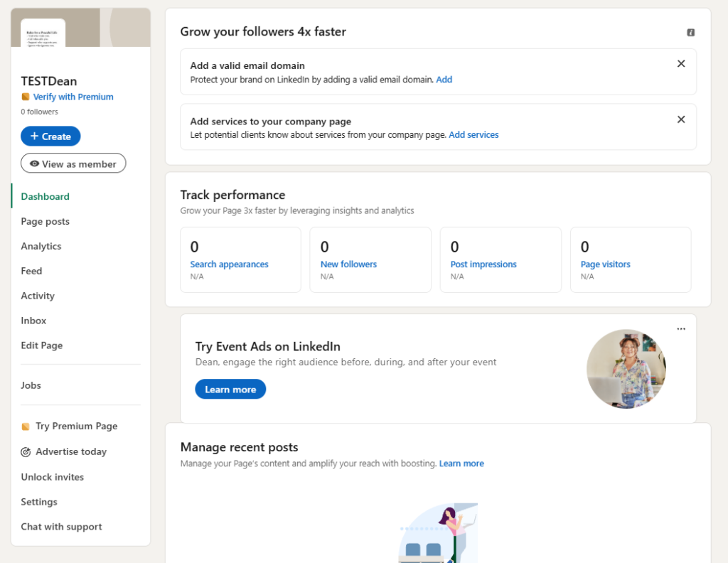This screenshot has height=563, width=728.
Task: Click the Try Event Ads on LinkedIn heading
Action: [x=267, y=347]
